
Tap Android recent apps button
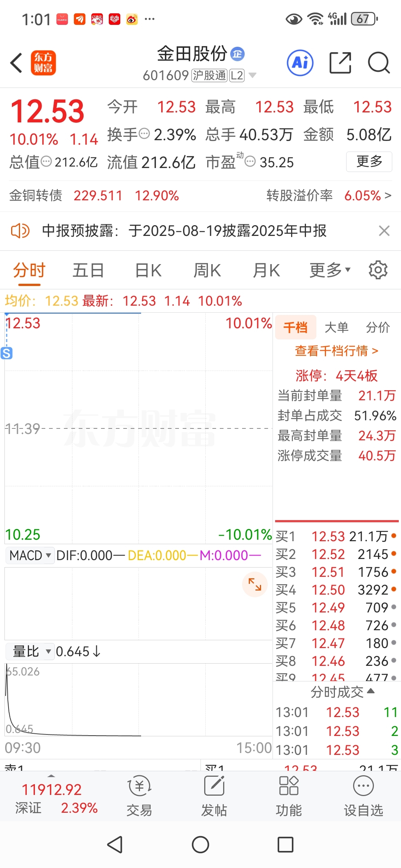coord(286,845)
